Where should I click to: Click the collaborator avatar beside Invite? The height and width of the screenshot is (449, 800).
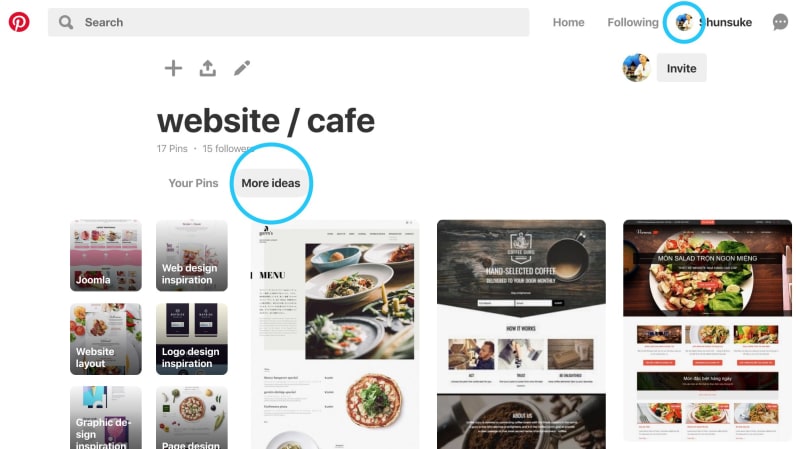[636, 67]
